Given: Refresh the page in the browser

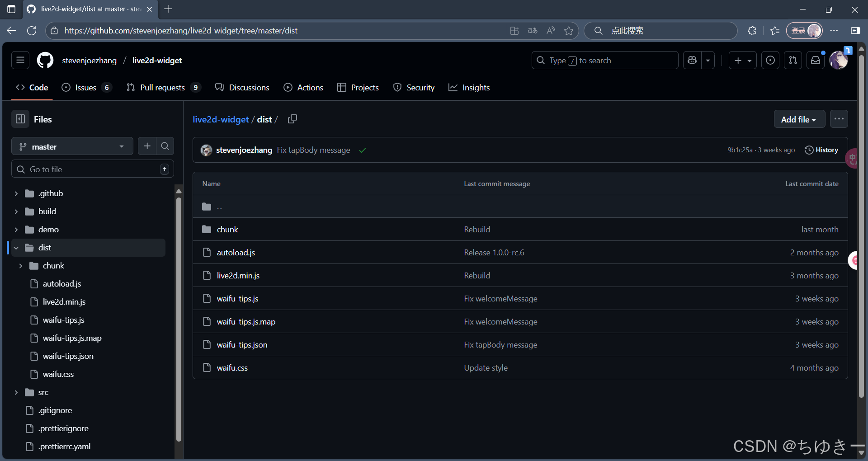Looking at the screenshot, I should click(x=32, y=31).
